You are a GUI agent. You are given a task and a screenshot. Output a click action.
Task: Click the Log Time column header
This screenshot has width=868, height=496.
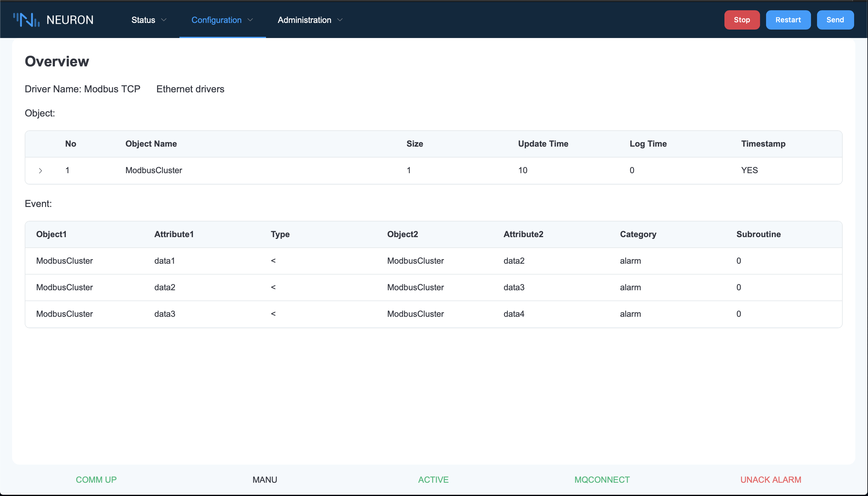pos(648,144)
